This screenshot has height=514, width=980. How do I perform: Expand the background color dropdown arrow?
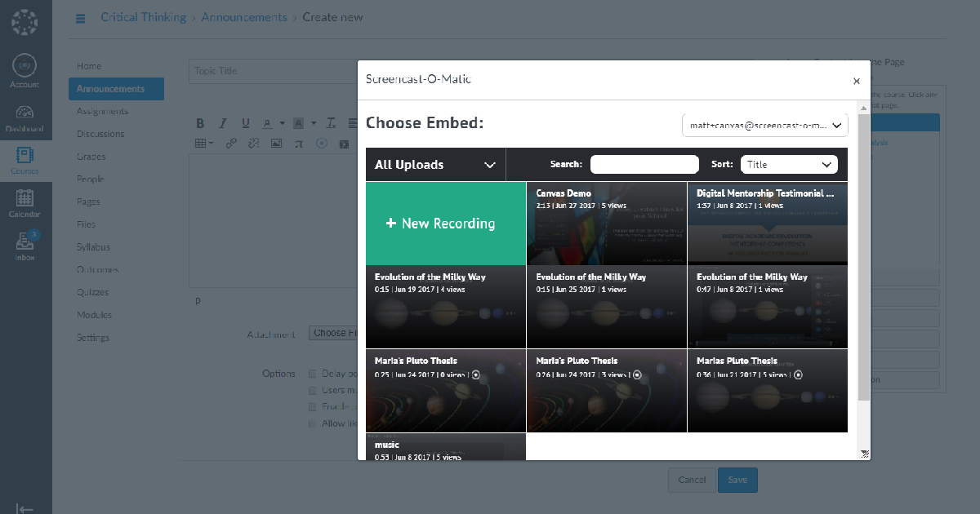pyautogui.click(x=314, y=123)
